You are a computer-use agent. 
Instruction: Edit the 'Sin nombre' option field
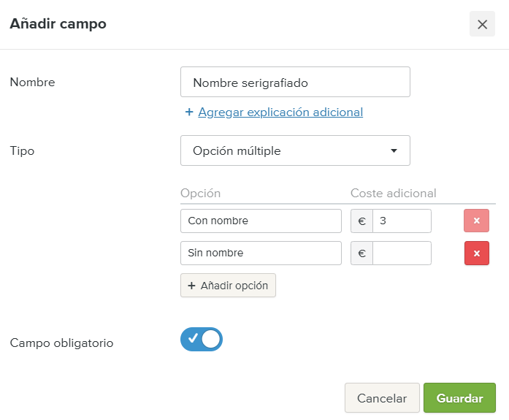(261, 253)
